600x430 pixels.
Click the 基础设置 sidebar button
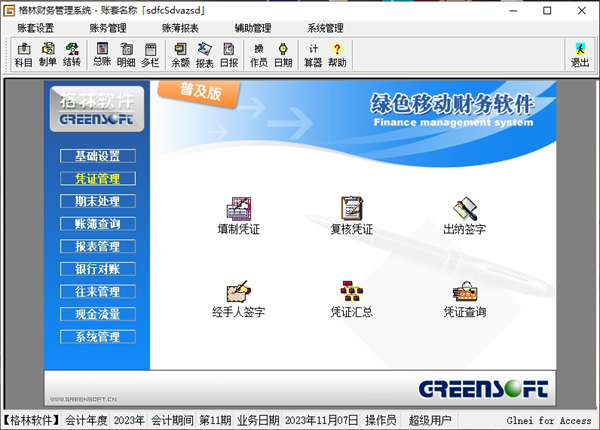coord(97,156)
